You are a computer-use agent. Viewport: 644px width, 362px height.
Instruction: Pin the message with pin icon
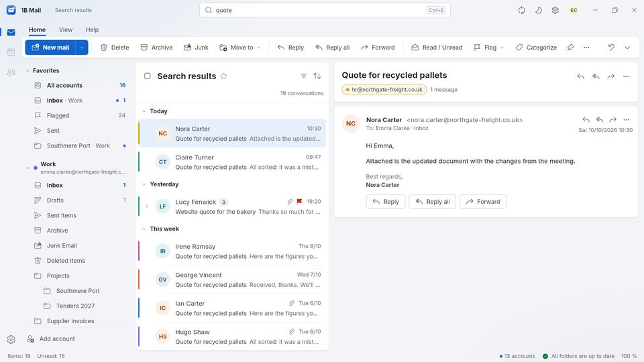570,48
